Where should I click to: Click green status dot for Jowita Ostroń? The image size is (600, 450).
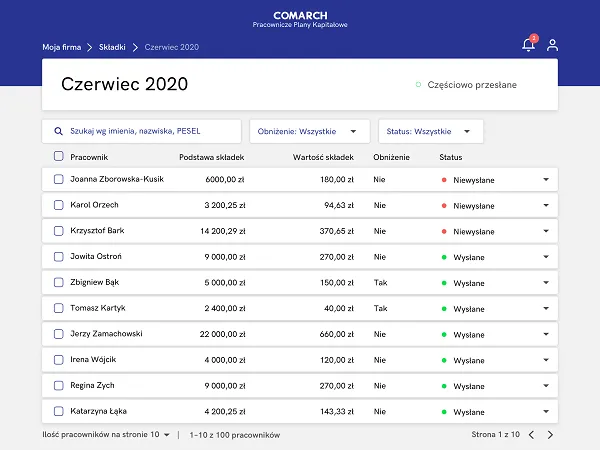pos(444,257)
